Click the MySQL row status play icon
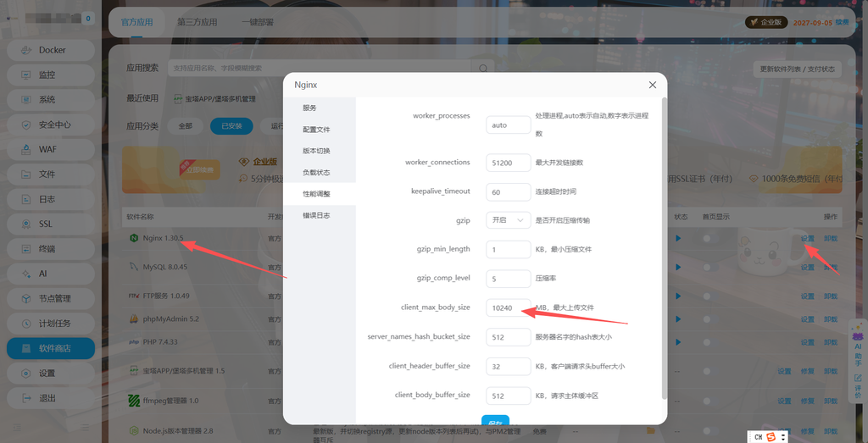Screen dimensions: 868x443 (x=677, y=267)
